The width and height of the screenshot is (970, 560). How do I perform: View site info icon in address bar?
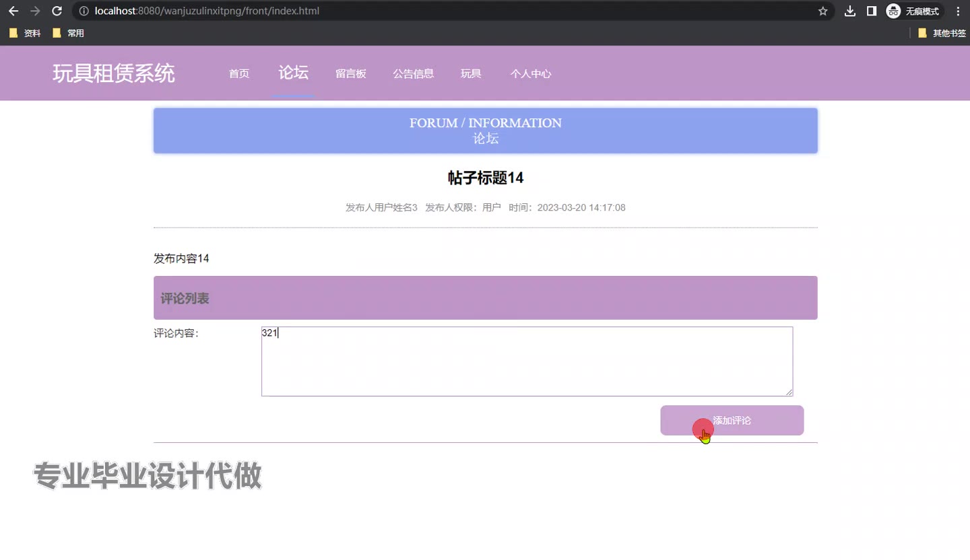coord(84,11)
